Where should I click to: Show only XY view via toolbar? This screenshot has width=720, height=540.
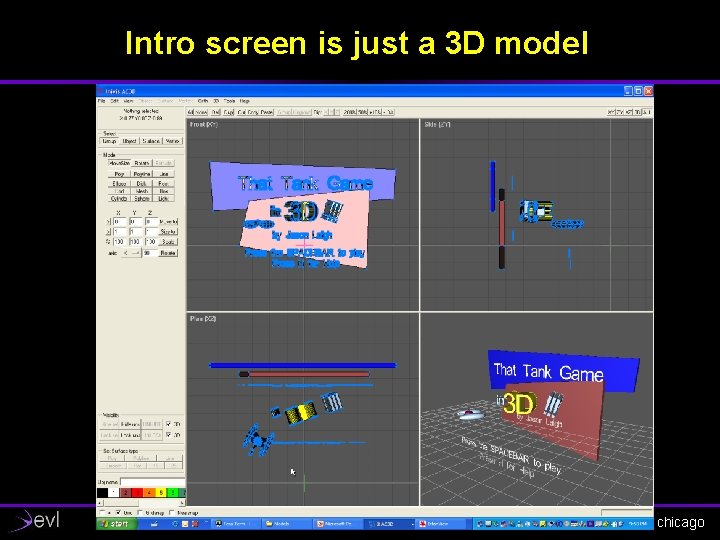point(611,112)
